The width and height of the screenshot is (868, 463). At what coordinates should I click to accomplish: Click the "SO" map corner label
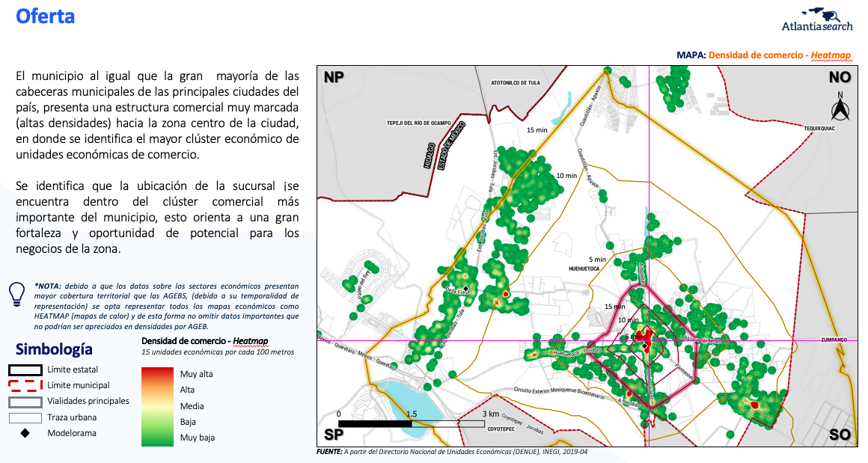click(x=840, y=435)
